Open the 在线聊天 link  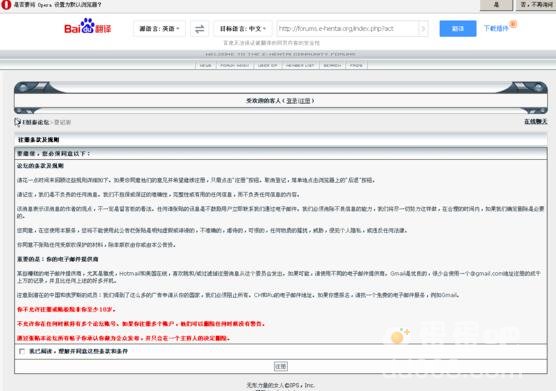[535, 122]
